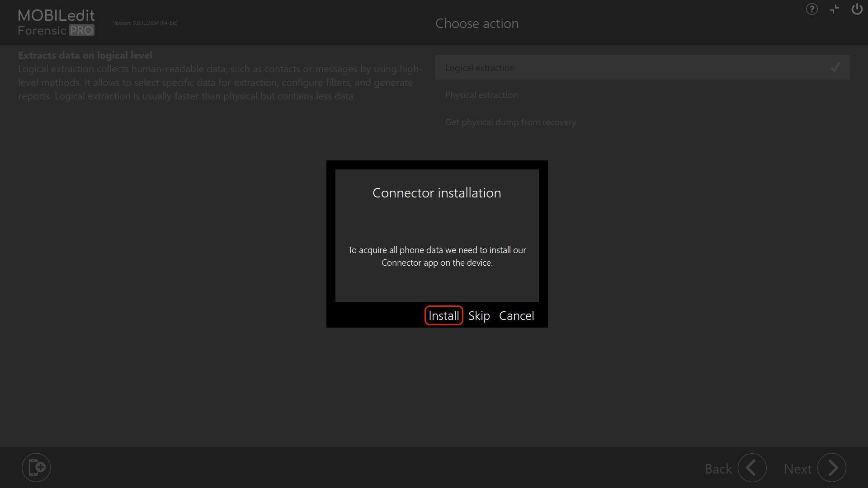Click the Logical extraction checkmark icon
868x488 pixels.
click(835, 68)
